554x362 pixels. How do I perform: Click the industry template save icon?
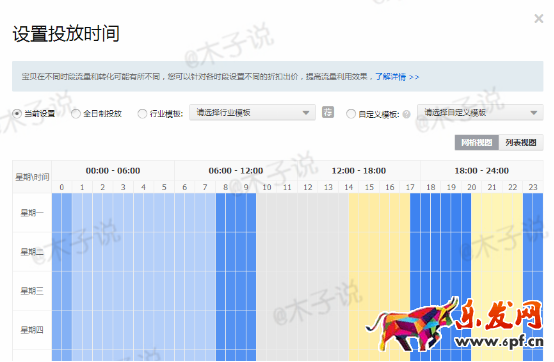point(328,112)
